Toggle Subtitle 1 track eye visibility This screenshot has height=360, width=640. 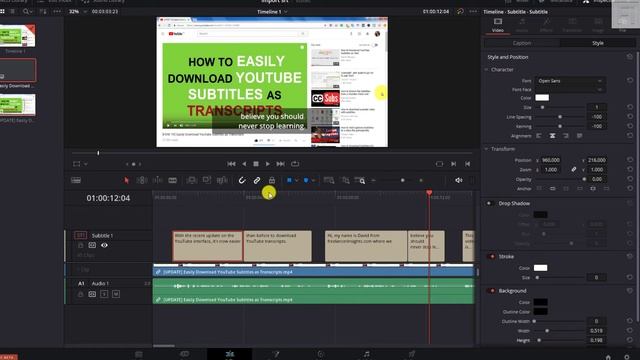pyautogui.click(x=104, y=245)
